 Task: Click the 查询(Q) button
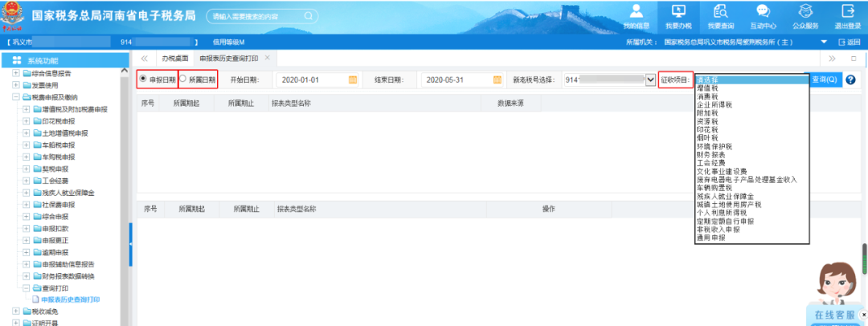pyautogui.click(x=824, y=79)
